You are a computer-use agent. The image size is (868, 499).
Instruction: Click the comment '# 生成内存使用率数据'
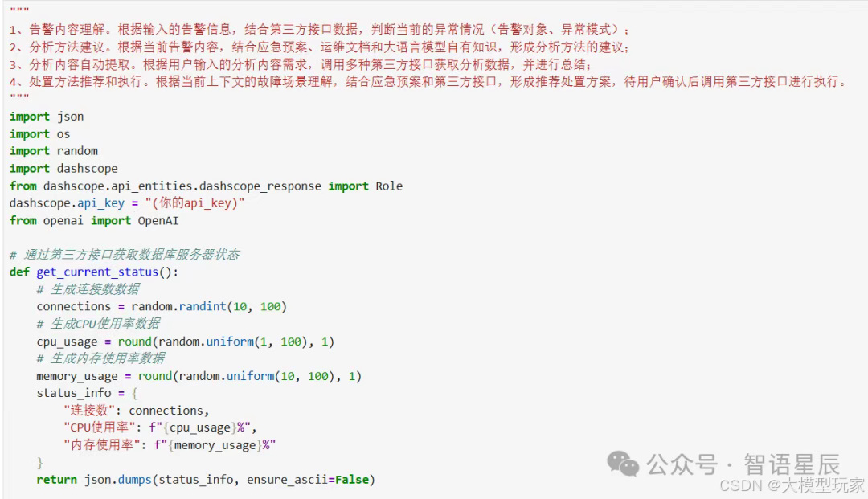coord(100,358)
